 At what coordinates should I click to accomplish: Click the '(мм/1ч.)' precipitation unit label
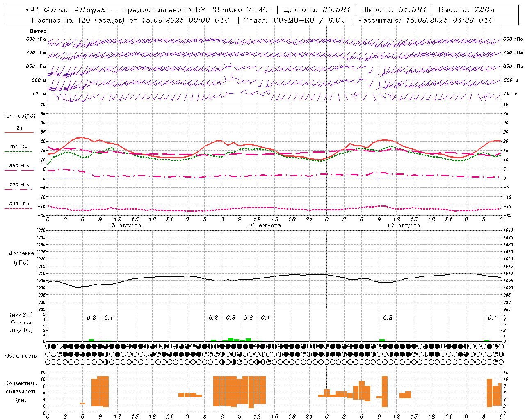[x=21, y=330]
